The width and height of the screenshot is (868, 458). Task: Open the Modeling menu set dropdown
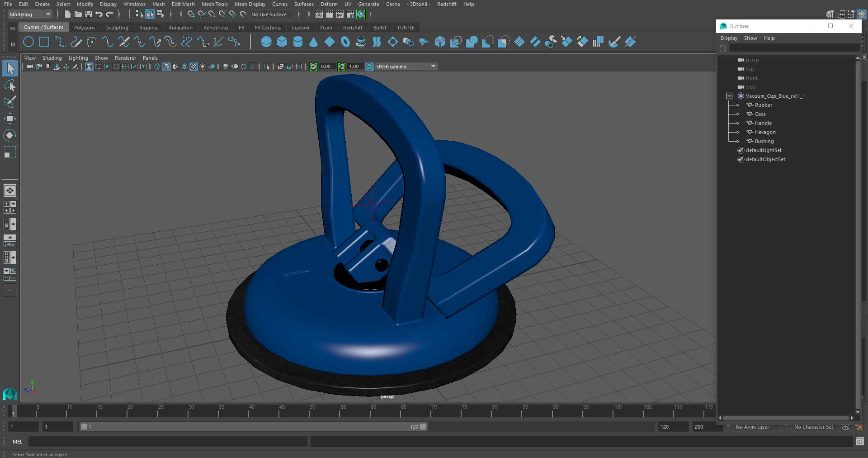pyautogui.click(x=30, y=14)
